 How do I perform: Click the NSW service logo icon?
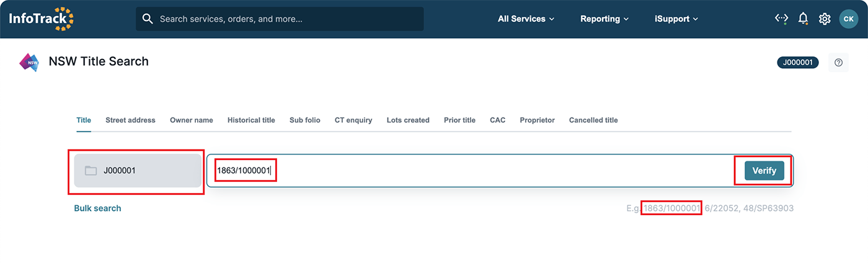pyautogui.click(x=29, y=62)
